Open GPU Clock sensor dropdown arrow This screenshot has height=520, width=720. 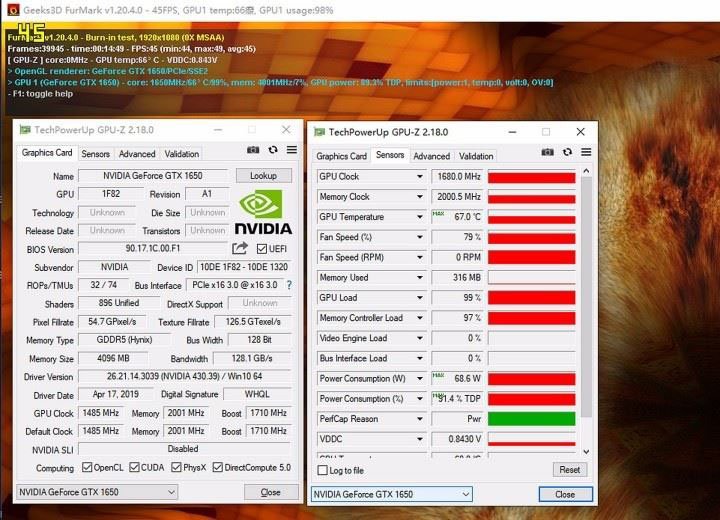419,176
